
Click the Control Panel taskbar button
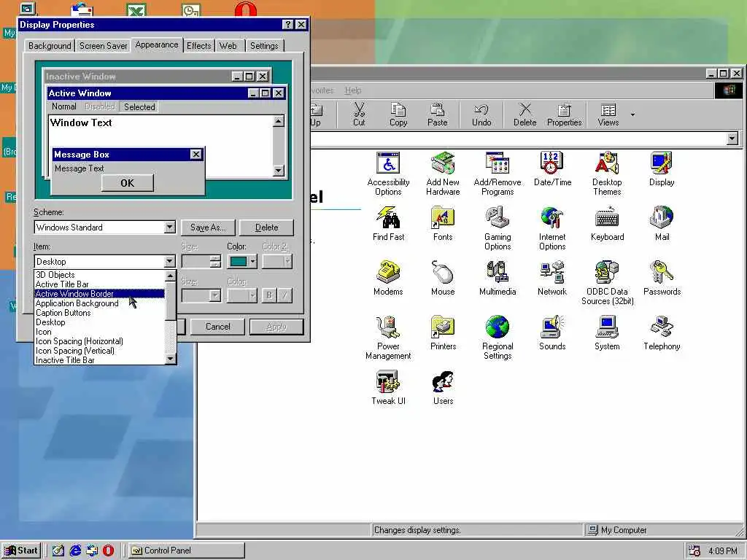pyautogui.click(x=186, y=551)
